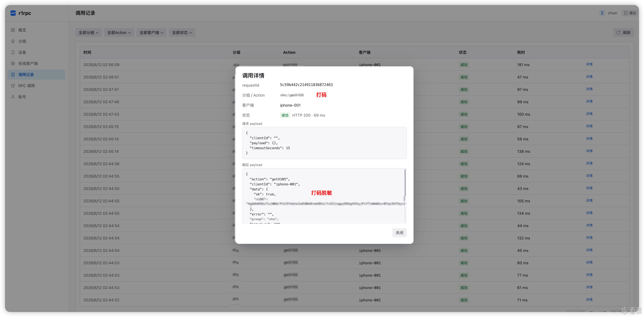Click the 设备 phone icon
644x317 pixels.
click(13, 52)
